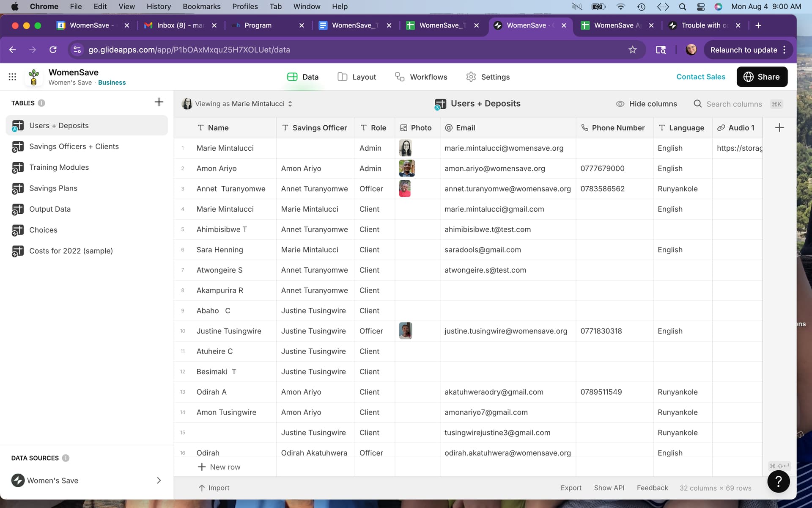This screenshot has width=812, height=508.
Task: Switch to the Trouble with browser tab
Action: click(705, 25)
